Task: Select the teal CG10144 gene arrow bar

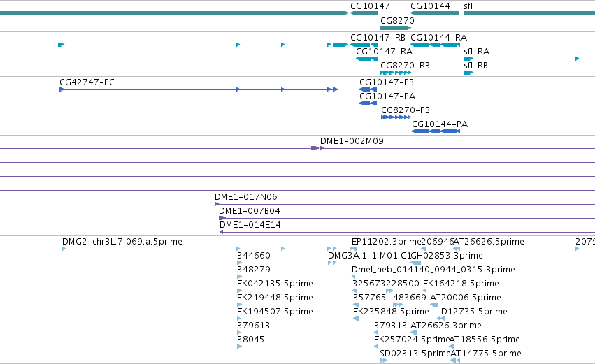Action: (435, 13)
